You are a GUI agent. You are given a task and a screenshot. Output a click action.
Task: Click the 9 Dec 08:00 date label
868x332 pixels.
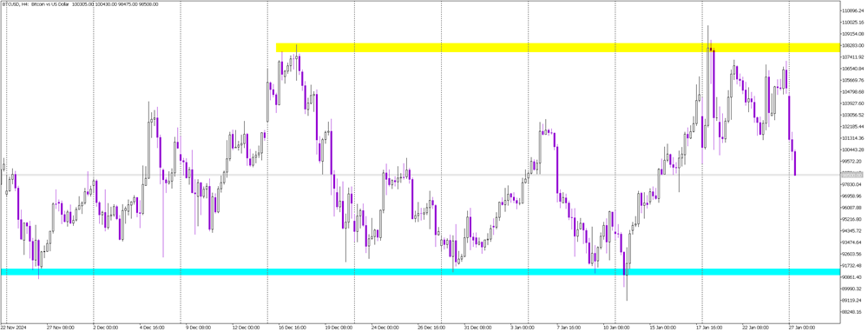pos(198,327)
